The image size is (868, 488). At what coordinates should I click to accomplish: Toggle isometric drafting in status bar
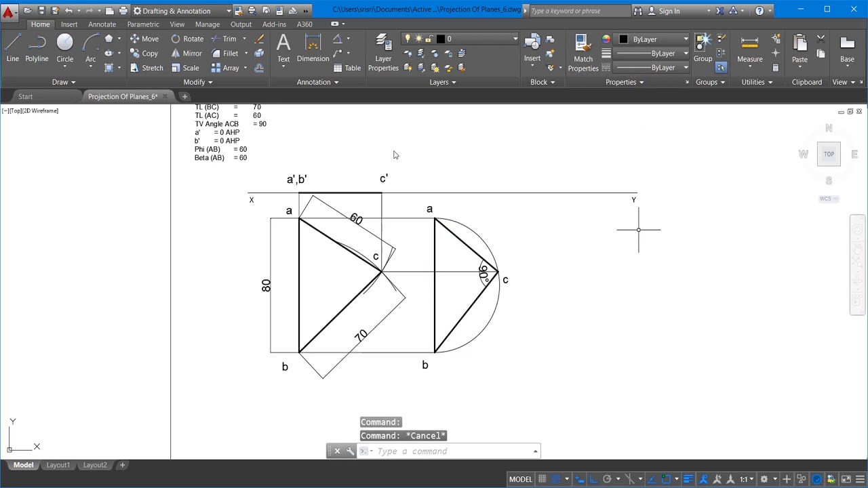(x=629, y=479)
